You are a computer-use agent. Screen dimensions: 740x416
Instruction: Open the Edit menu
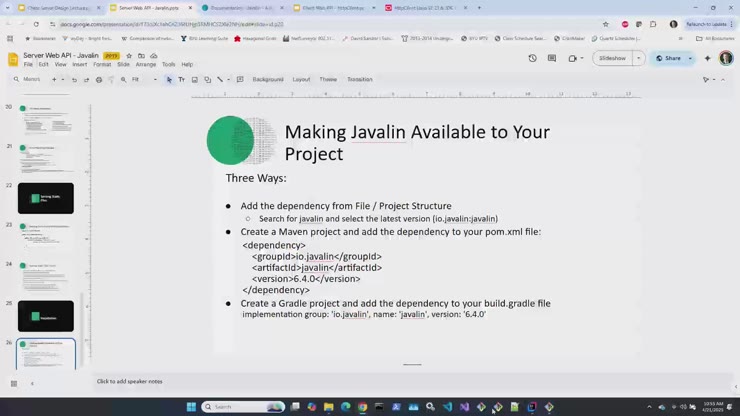point(43,64)
